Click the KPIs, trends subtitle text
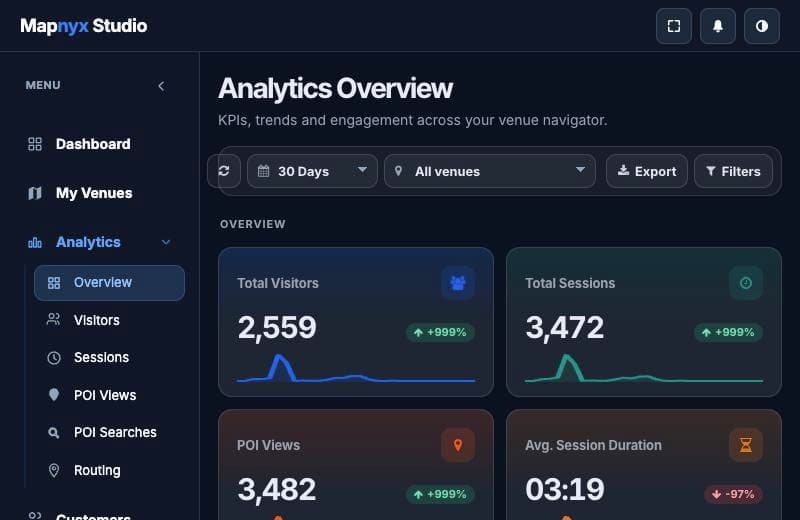Image resolution: width=800 pixels, height=520 pixels. pyautogui.click(x=412, y=120)
